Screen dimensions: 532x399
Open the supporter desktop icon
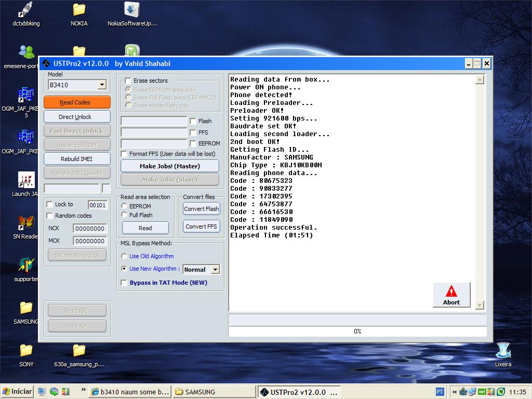26,270
